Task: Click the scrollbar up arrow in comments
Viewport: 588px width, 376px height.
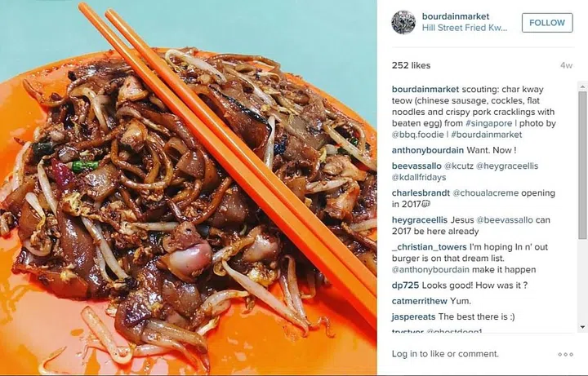Action: tap(582, 87)
